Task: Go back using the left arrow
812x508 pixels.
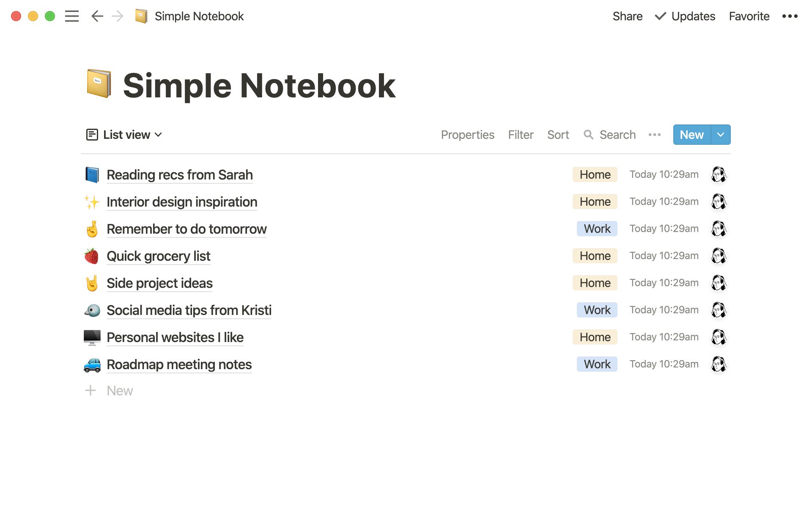Action: pos(97,16)
